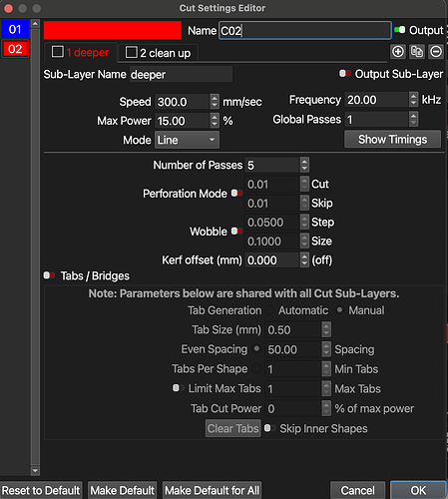Open the Mode dropdown showing Line

(x=187, y=140)
